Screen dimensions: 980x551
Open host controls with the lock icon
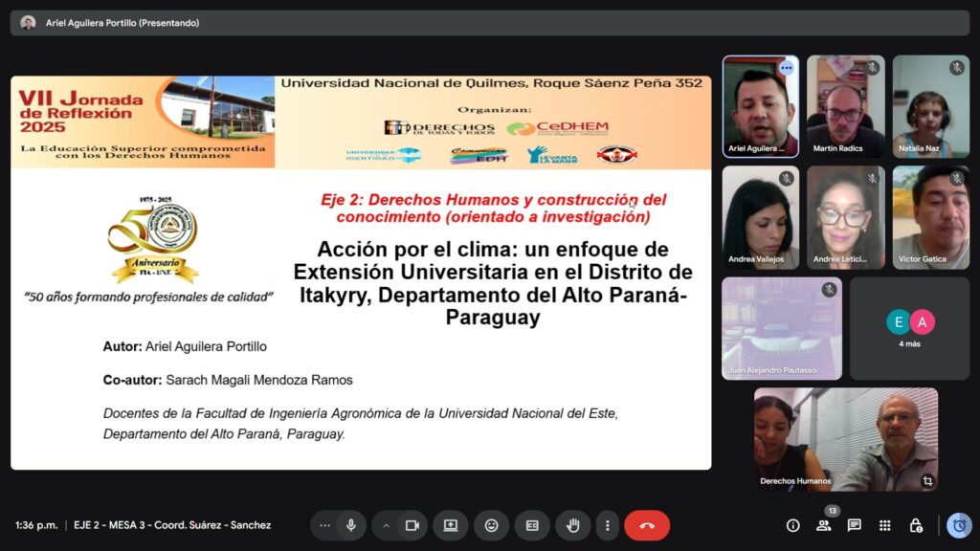point(916,525)
